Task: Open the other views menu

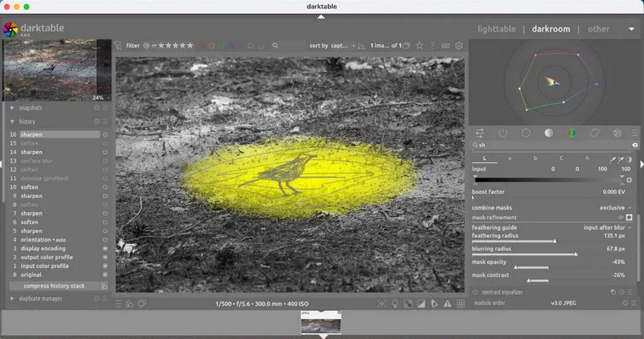Action: (599, 29)
